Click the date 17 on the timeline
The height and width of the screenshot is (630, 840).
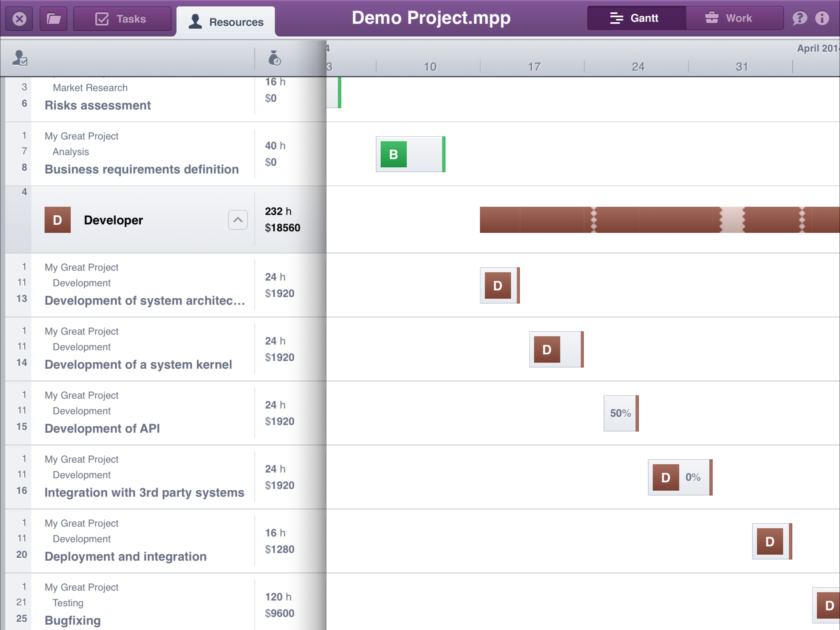tap(534, 67)
